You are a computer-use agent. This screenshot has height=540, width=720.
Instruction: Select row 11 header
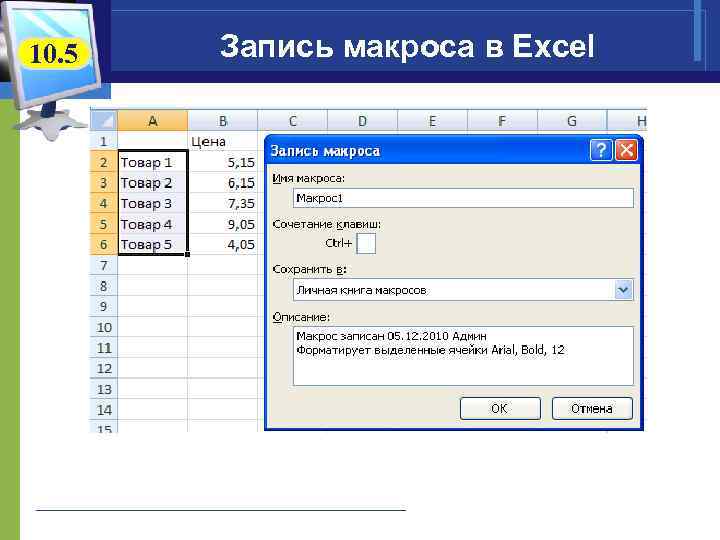pyautogui.click(x=104, y=348)
